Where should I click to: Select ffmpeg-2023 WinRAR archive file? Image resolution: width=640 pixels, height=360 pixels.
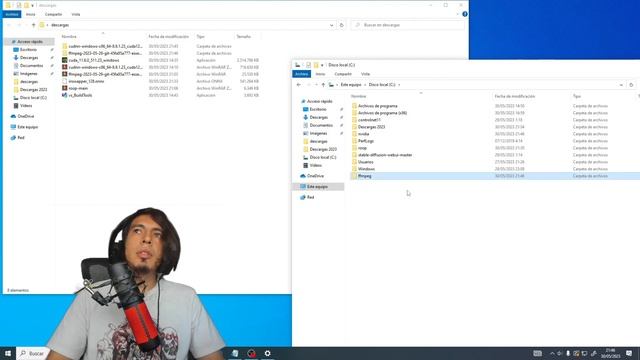coord(160,74)
